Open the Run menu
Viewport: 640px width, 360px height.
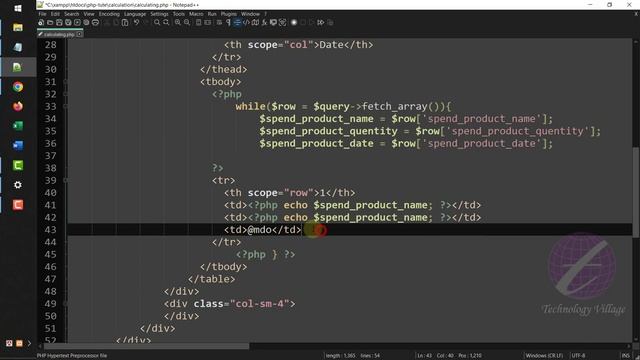click(x=212, y=14)
